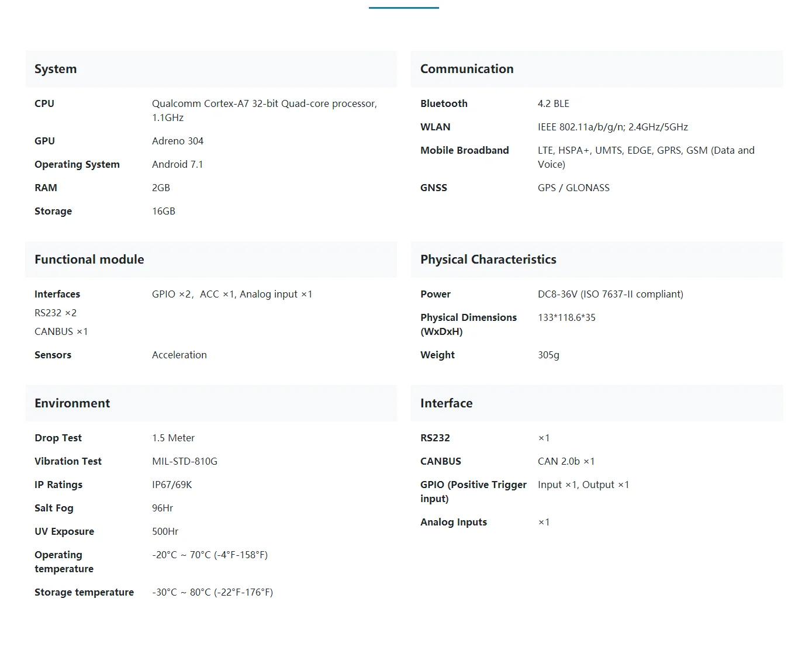Click the 'Input ×1, Output ×1' value

click(583, 485)
